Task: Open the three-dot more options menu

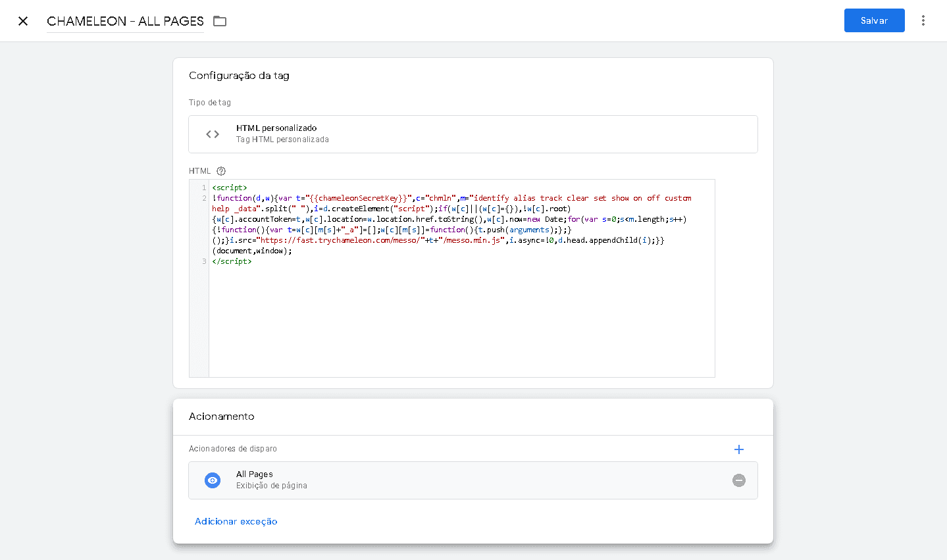Action: point(923,20)
